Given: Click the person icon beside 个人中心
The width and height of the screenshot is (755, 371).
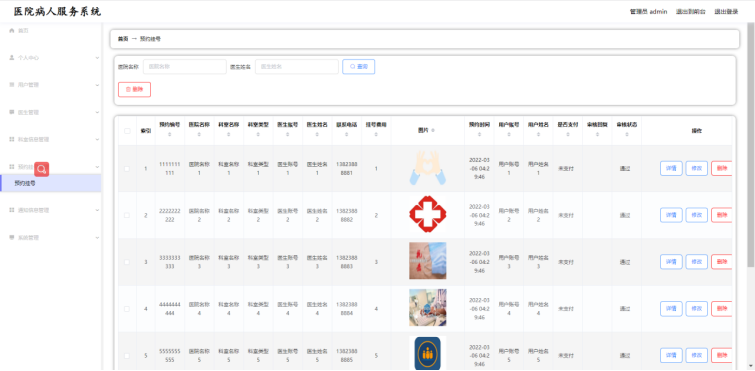Looking at the screenshot, I should point(12,57).
